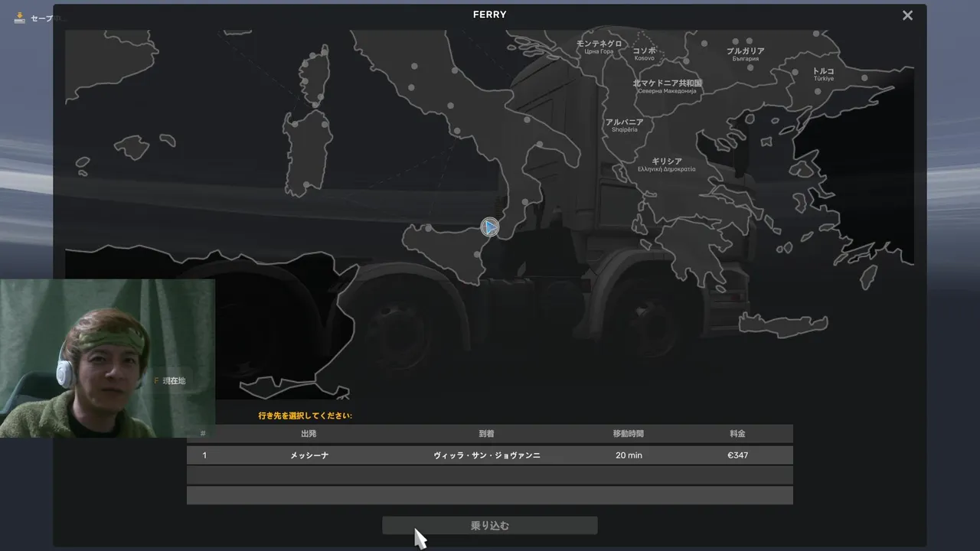The height and width of the screenshot is (551, 980).
Task: Click the 北マケドニア共和国 map label
Action: tap(668, 86)
